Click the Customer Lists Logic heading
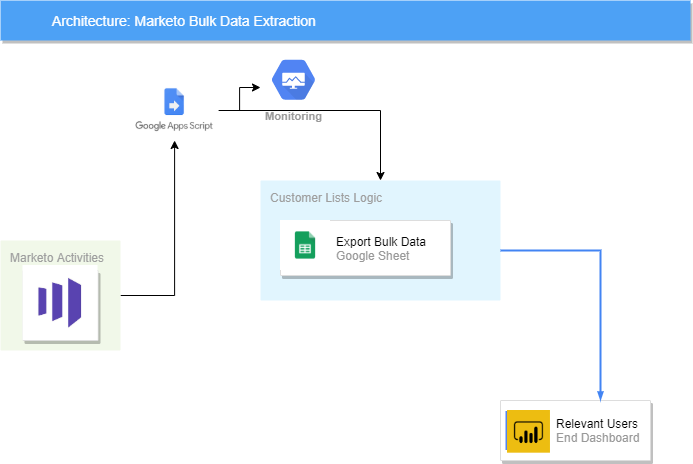The width and height of the screenshot is (693, 464). (x=326, y=198)
